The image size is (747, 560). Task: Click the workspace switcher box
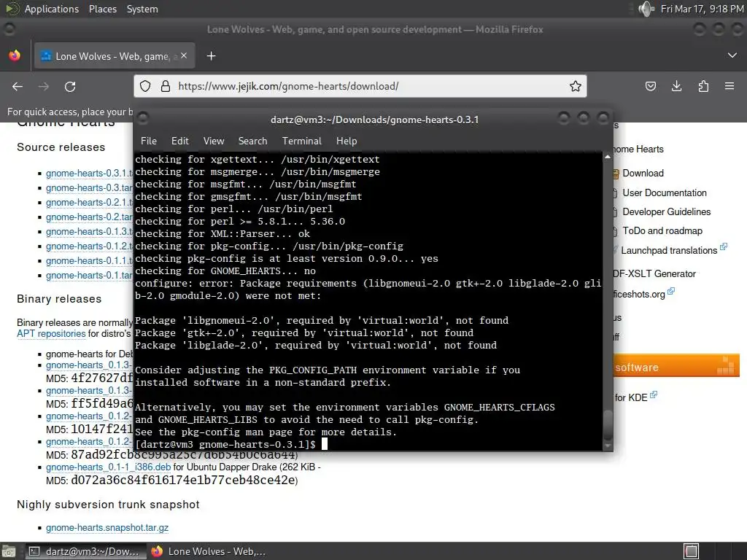point(692,551)
